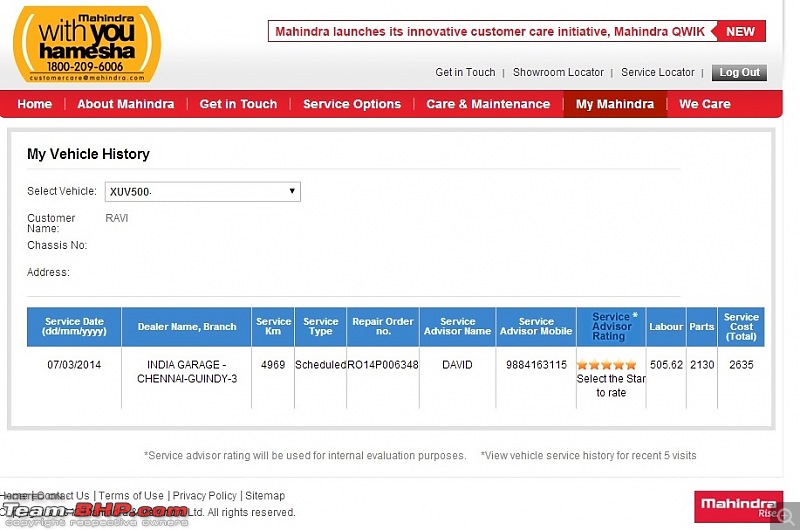
Task: Click the service date 07/03/2014 cell
Action: (74, 365)
